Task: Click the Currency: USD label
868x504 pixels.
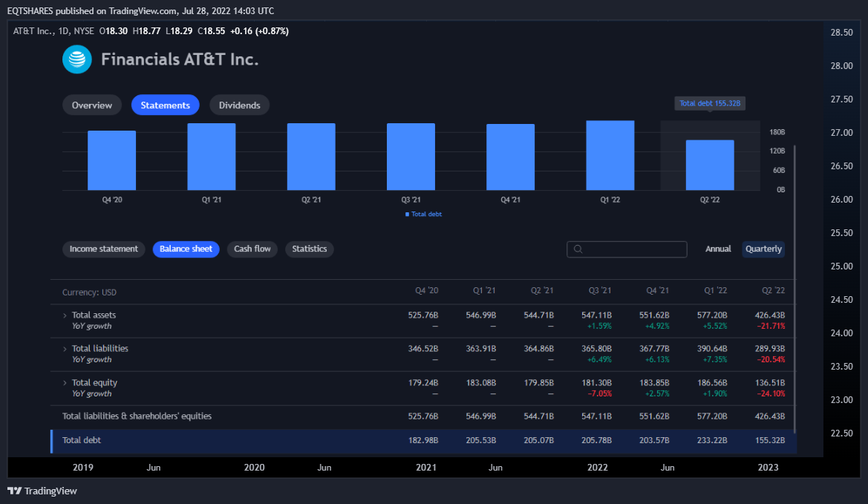Action: (x=89, y=292)
